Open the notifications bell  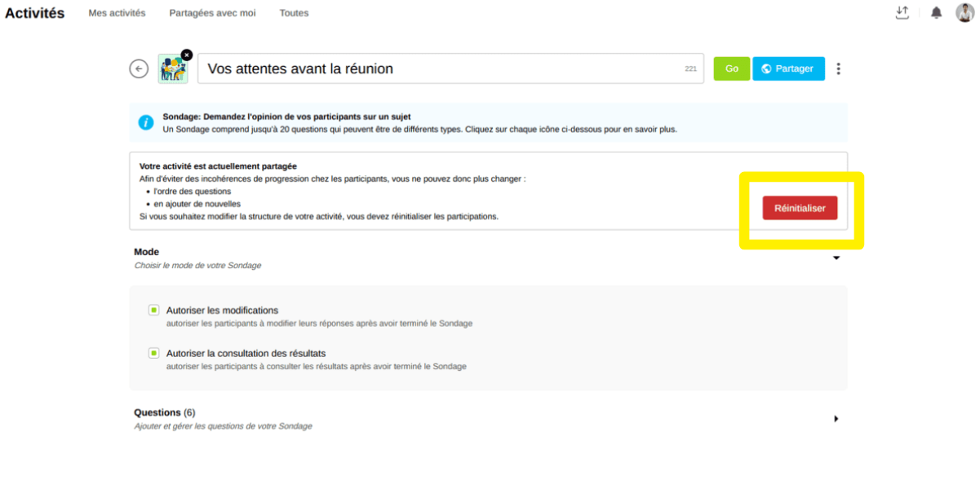936,13
